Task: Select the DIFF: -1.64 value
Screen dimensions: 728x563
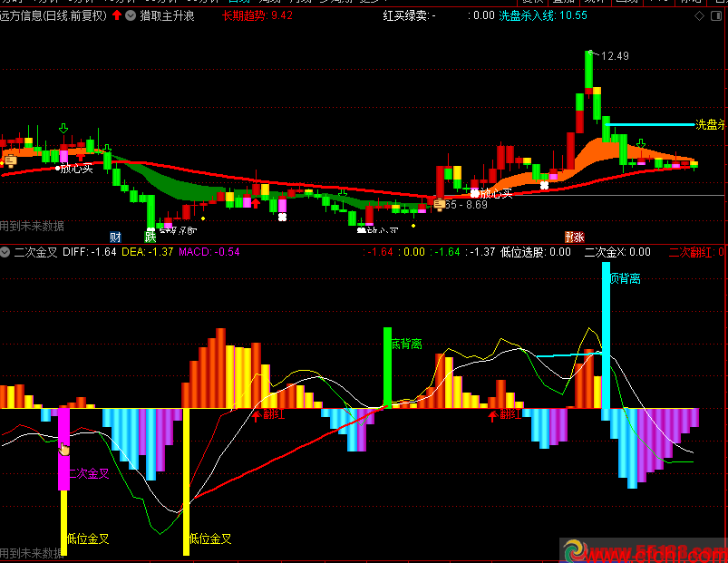Action: (89, 252)
